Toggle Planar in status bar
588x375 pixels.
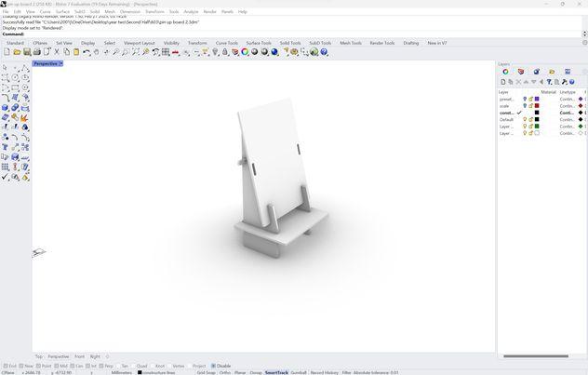[240, 373]
